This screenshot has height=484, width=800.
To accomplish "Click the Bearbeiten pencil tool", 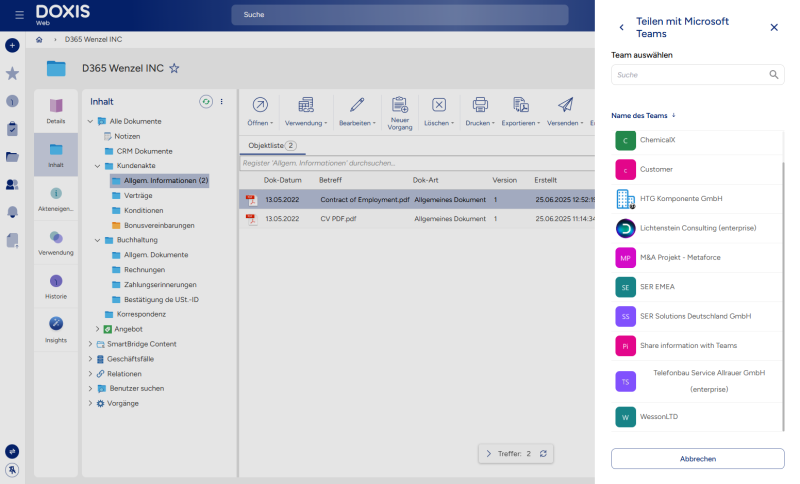I will pos(357,111).
